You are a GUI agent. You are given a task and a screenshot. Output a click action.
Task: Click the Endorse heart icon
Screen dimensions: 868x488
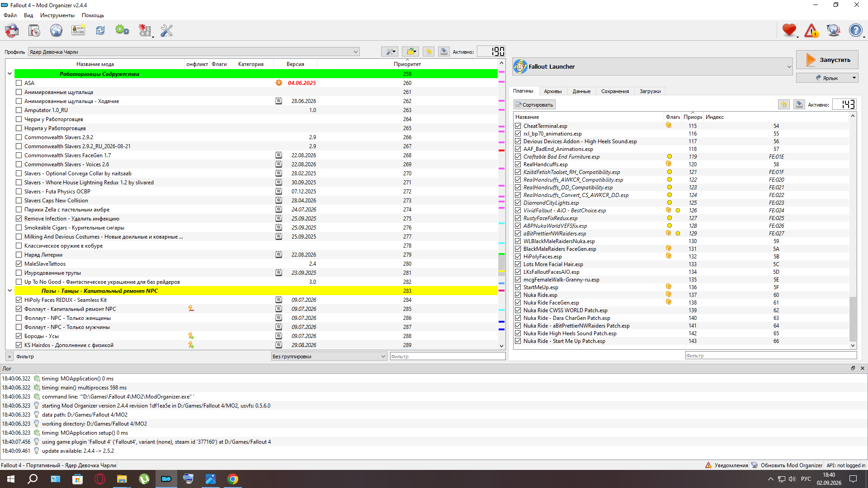coord(789,30)
